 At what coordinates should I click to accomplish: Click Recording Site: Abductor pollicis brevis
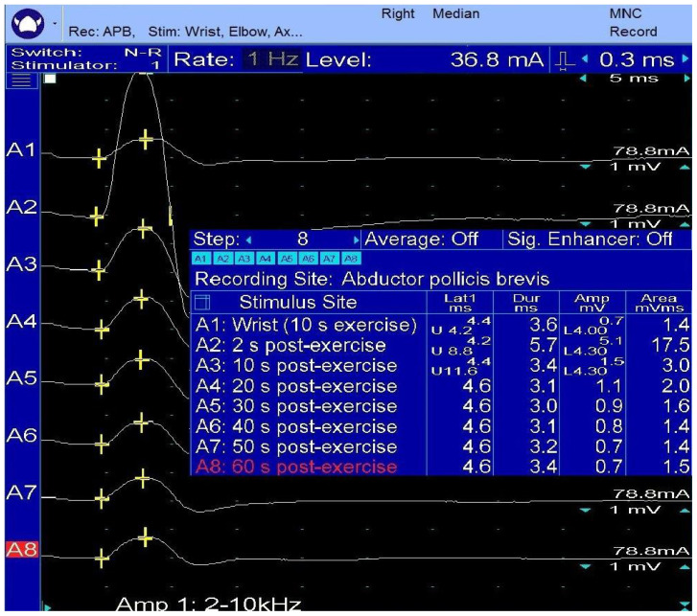point(372,280)
